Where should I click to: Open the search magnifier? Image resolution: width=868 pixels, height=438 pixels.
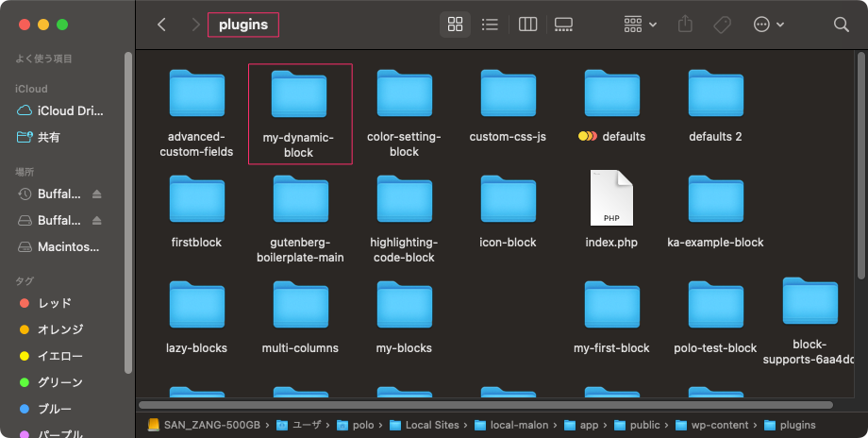point(841,25)
